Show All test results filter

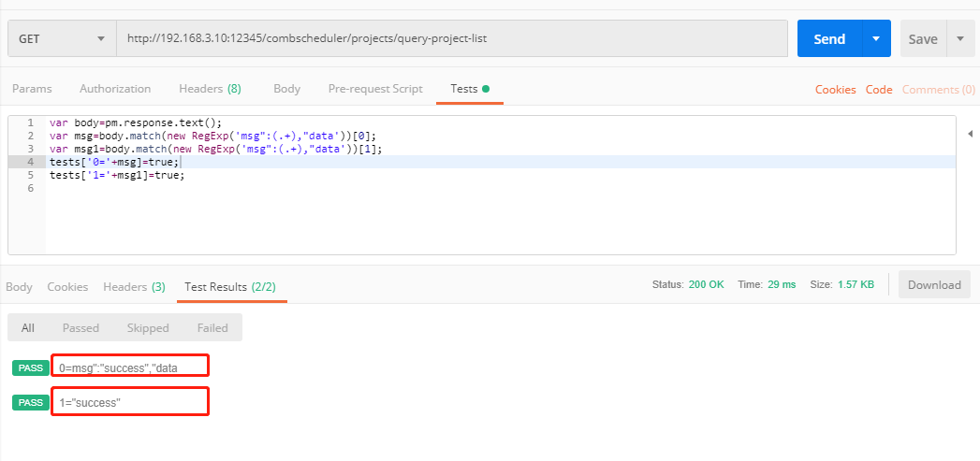coord(27,327)
